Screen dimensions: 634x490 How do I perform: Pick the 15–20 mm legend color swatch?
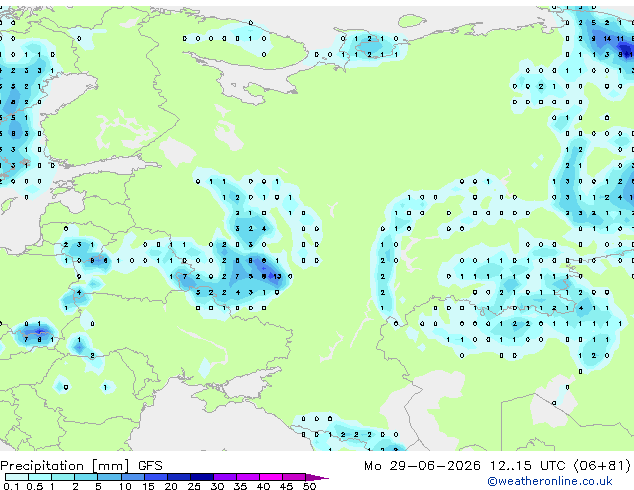(155, 477)
